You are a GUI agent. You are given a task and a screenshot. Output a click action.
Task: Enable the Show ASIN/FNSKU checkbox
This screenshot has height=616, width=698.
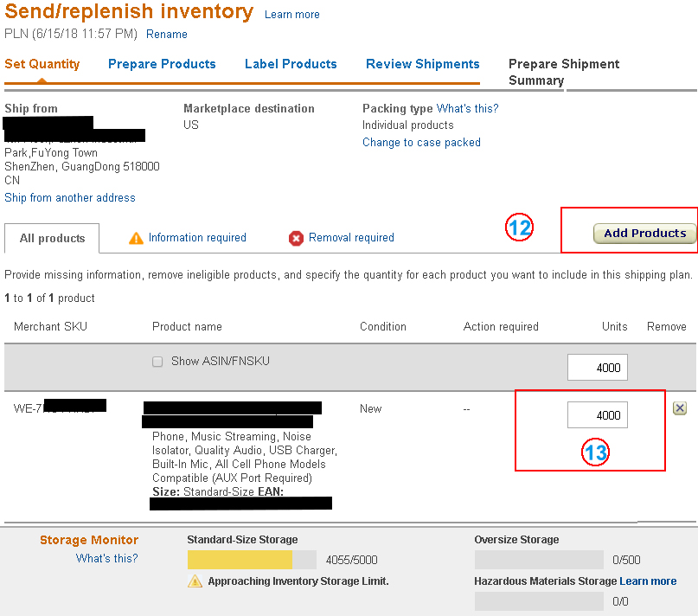click(157, 362)
